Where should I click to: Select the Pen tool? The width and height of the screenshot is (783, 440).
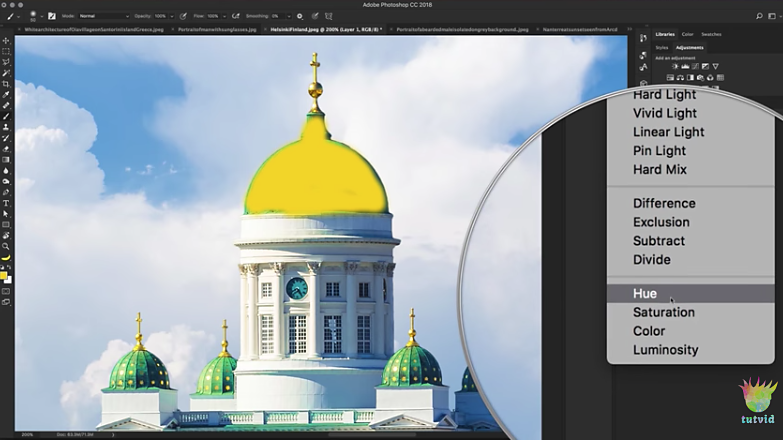[x=6, y=192]
